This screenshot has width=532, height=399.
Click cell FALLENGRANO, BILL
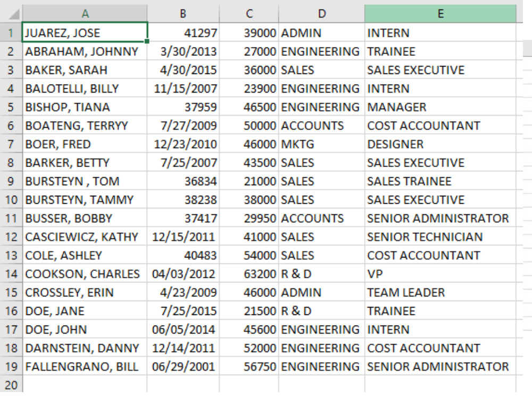click(x=85, y=367)
